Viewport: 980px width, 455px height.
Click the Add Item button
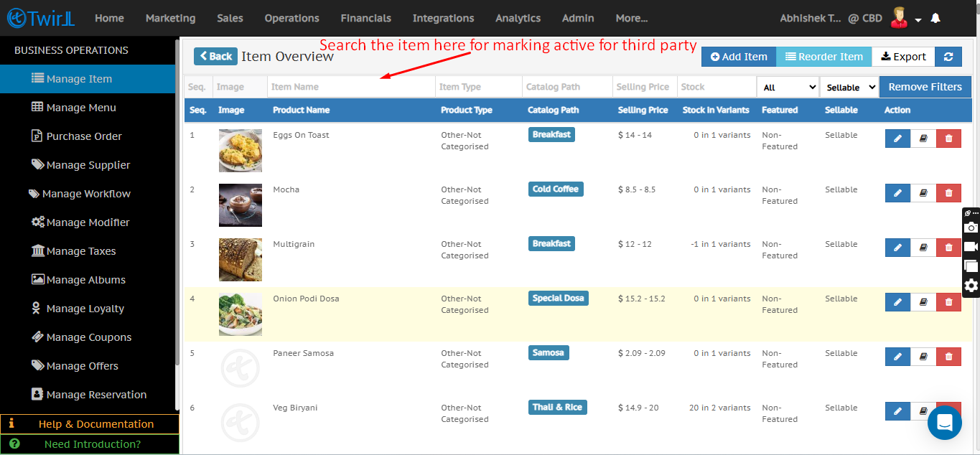coord(738,57)
